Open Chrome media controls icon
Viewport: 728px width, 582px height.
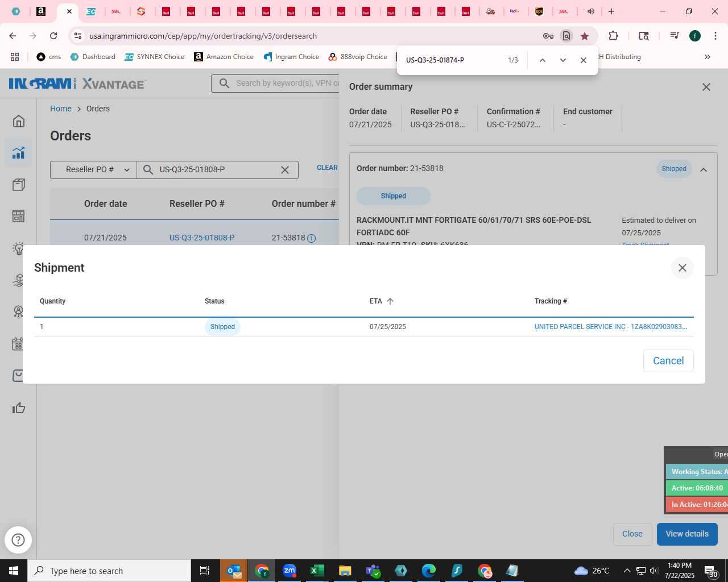675,36
